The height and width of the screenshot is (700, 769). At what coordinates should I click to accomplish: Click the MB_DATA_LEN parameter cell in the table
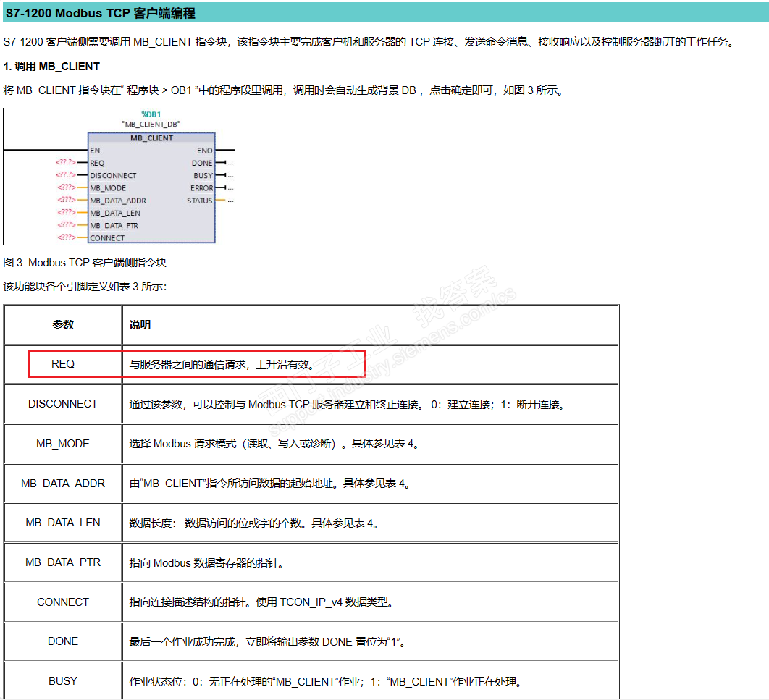click(x=63, y=523)
